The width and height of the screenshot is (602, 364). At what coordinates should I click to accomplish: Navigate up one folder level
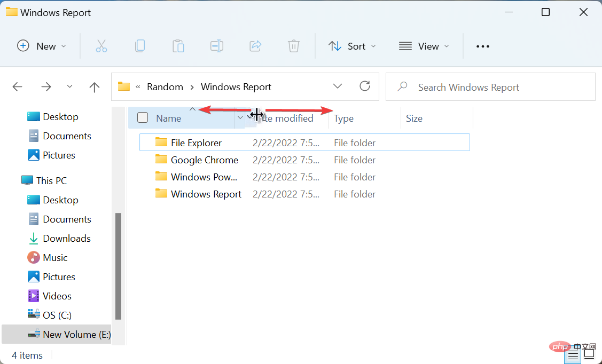coord(94,86)
